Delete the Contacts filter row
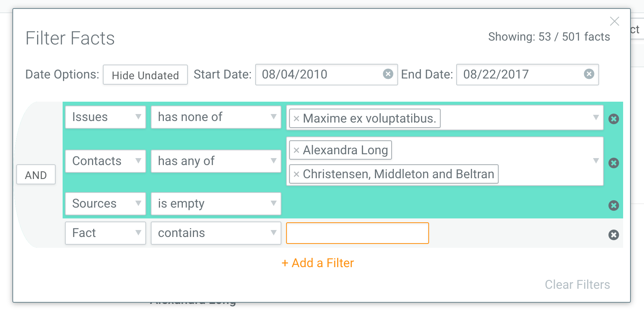 [614, 163]
